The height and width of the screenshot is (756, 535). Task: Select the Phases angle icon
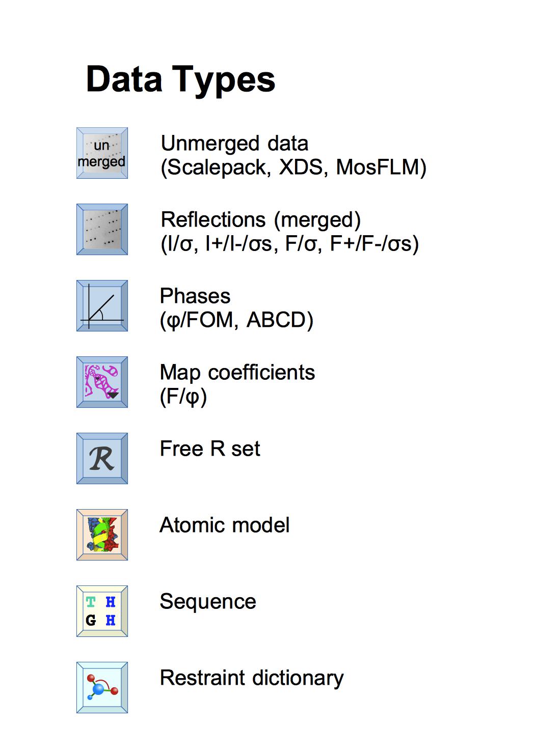click(x=102, y=305)
